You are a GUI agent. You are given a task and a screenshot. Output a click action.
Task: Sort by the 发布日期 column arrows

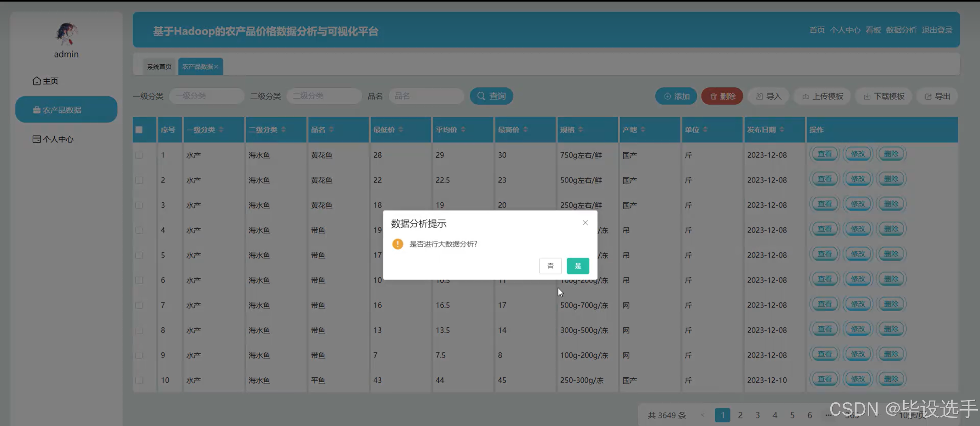(x=781, y=130)
